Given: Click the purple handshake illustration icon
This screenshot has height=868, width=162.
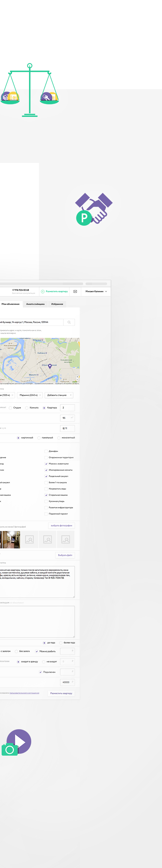Looking at the screenshot, I should point(94,209).
